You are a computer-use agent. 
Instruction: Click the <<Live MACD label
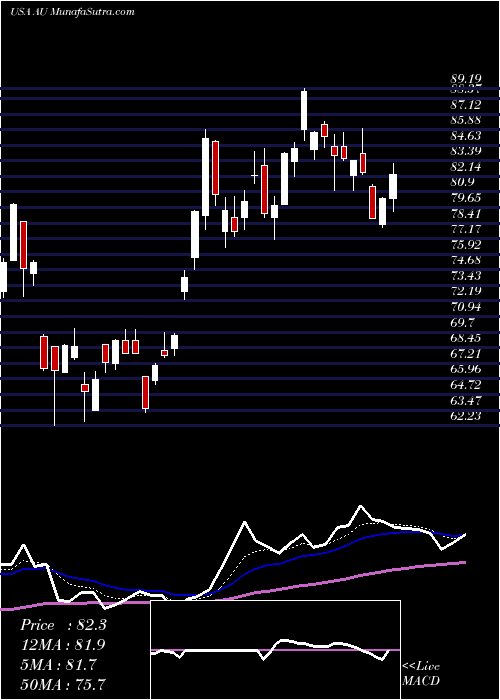(421, 674)
